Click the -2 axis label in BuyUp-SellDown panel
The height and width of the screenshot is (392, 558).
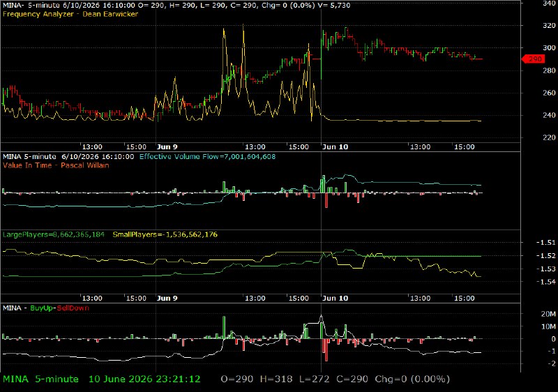552,363
